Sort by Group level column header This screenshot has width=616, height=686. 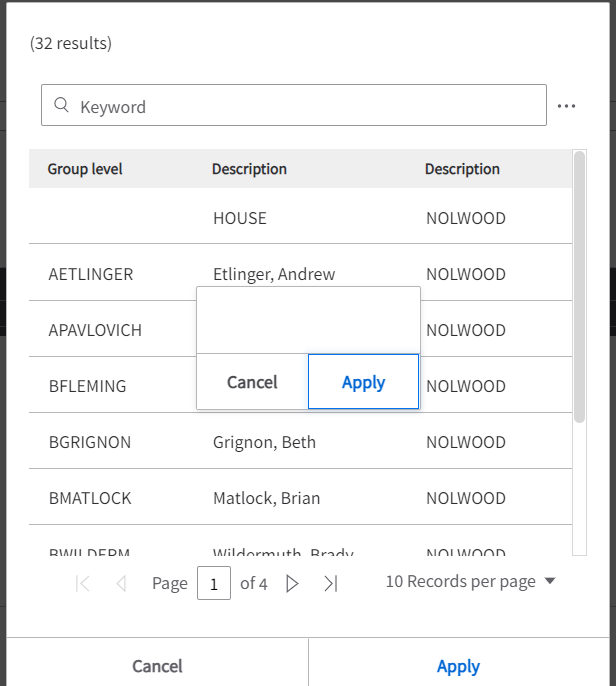point(85,169)
